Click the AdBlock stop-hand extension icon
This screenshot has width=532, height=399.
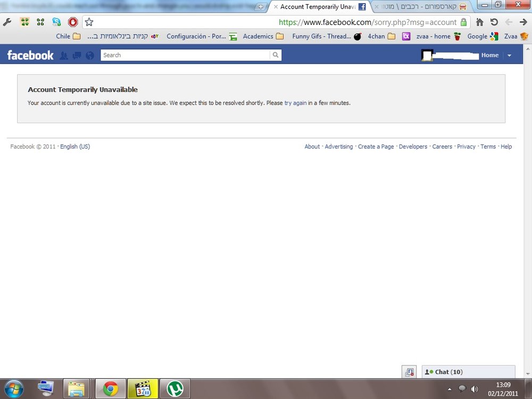click(x=73, y=22)
